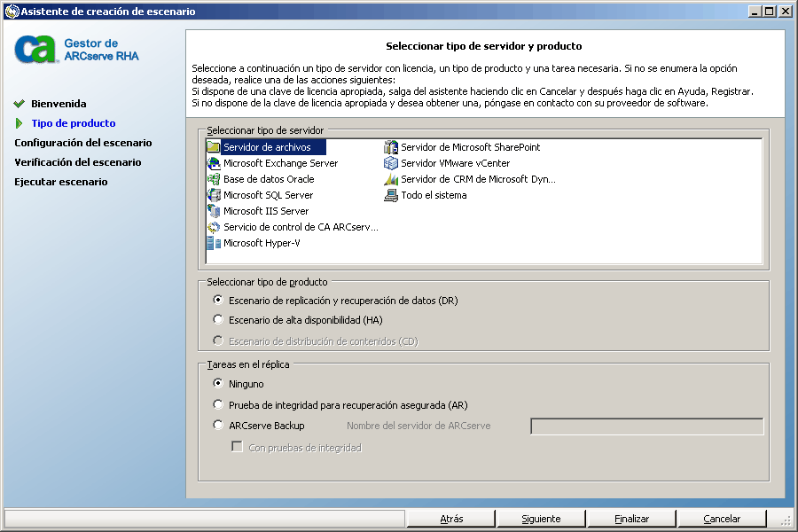Click the Microsoft Hyper-V icon
Viewport: 798px width, 532px height.
tap(214, 243)
